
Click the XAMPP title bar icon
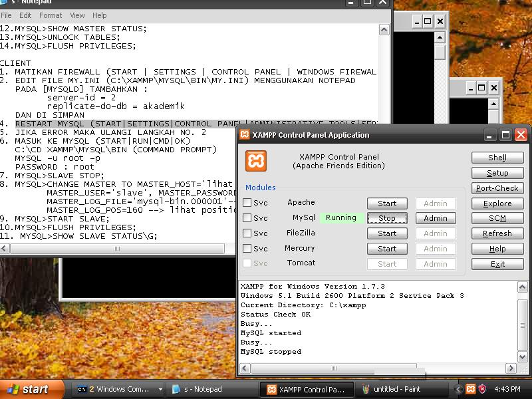point(245,134)
